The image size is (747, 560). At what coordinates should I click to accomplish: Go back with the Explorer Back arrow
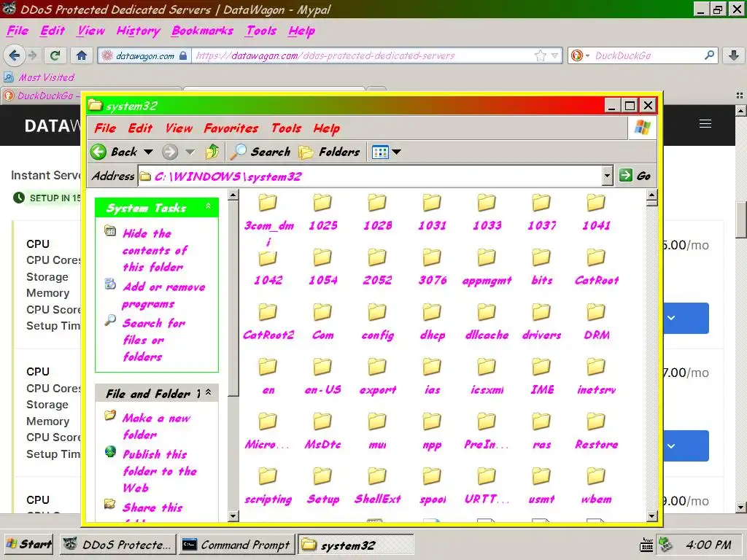coord(98,152)
